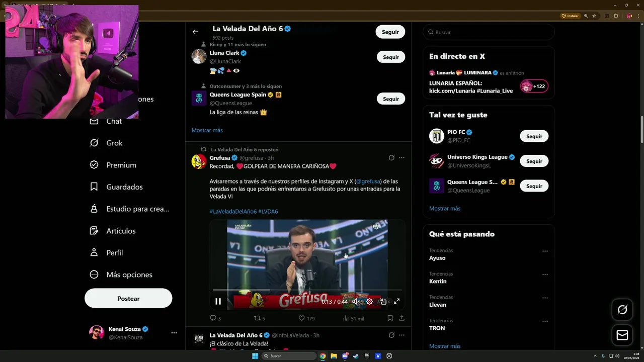Open floating Grok button
This screenshot has width=644, height=362.
(622, 310)
